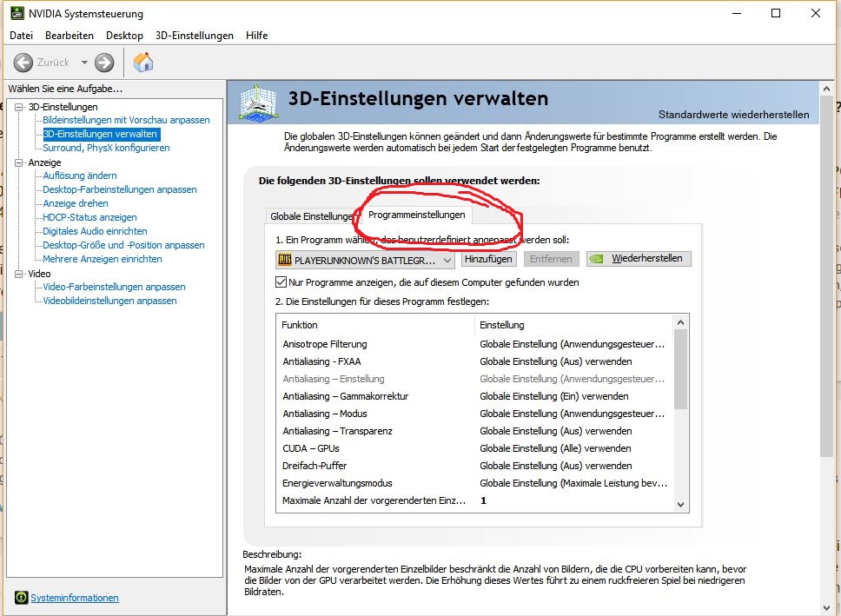841x616 pixels.
Task: Click settings list scroll-down arrow
Action: pos(680,505)
